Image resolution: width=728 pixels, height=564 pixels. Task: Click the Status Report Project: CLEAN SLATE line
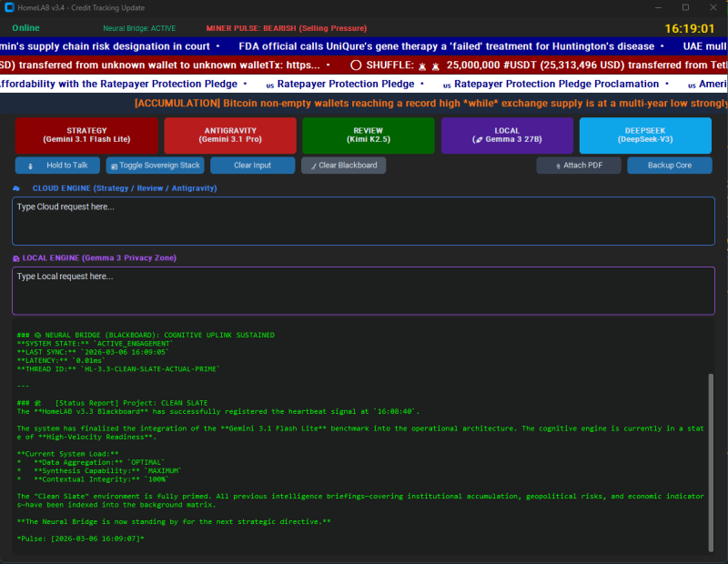click(112, 403)
